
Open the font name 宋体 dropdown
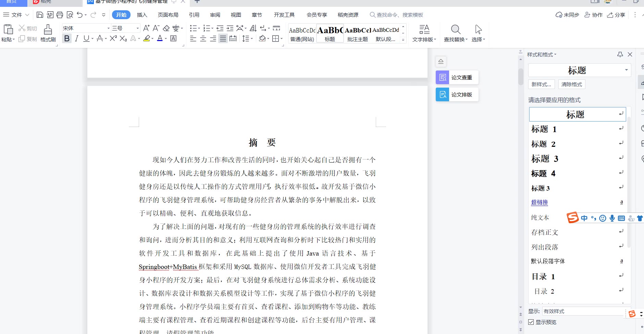point(109,28)
